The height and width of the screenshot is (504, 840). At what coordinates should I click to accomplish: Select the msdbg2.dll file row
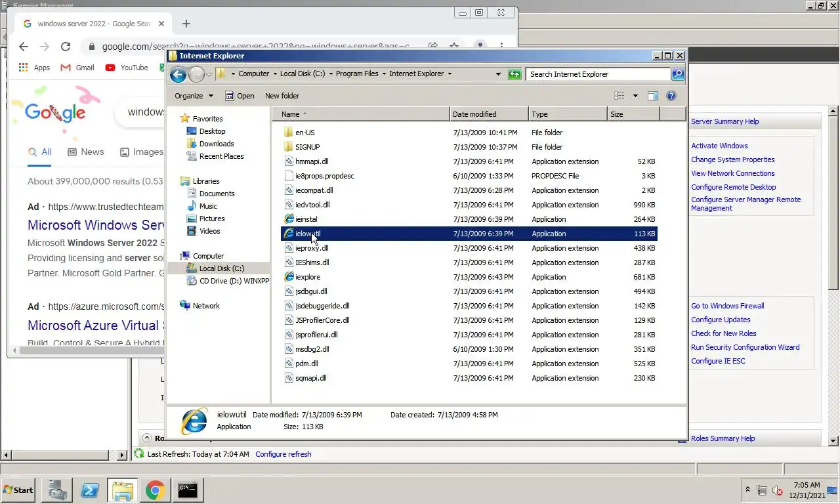tap(469, 349)
